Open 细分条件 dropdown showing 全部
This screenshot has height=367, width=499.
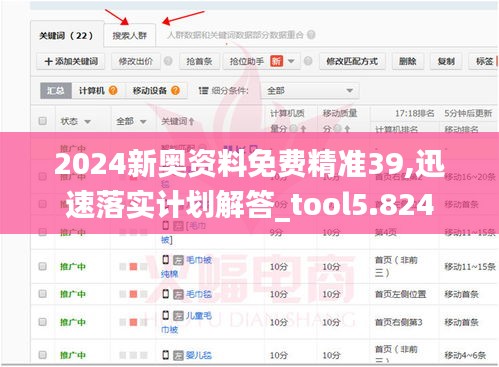click(x=310, y=91)
